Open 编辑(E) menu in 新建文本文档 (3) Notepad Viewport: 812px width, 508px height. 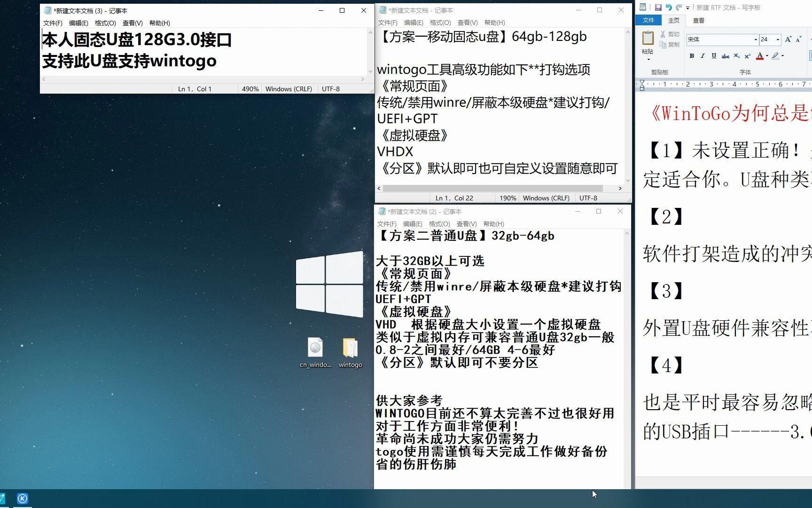pyautogui.click(x=78, y=23)
